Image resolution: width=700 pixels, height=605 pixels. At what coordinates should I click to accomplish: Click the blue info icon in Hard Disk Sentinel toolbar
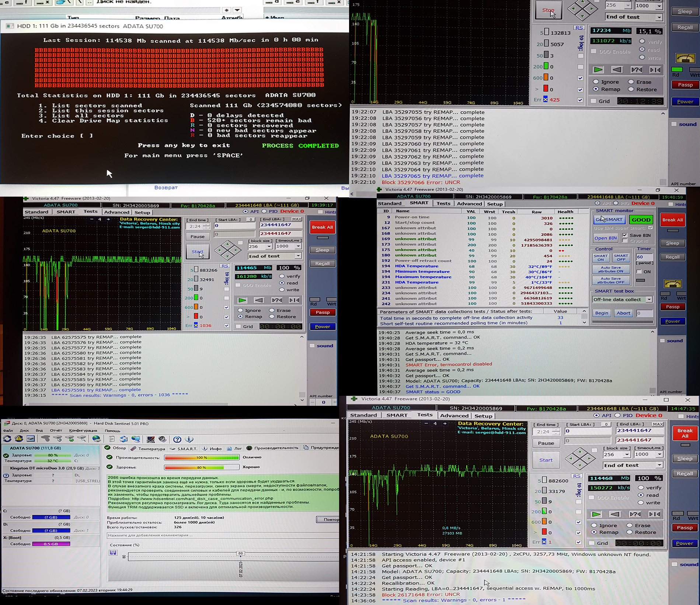189,439
